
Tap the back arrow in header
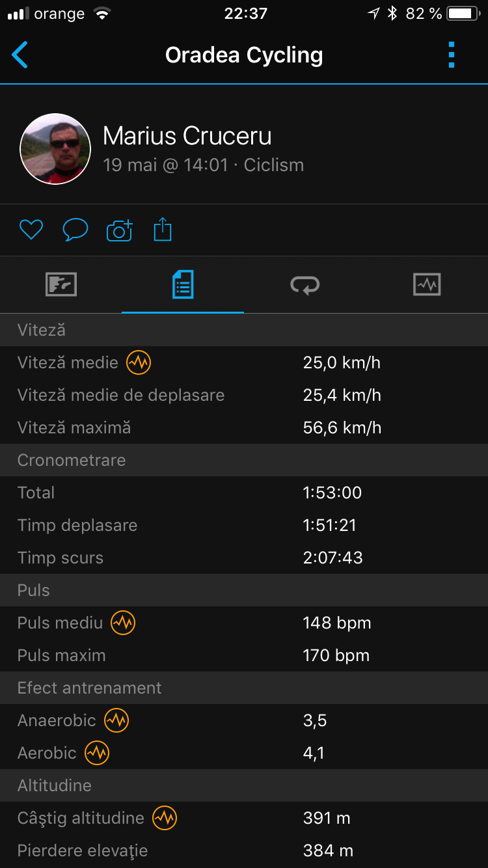point(20,55)
